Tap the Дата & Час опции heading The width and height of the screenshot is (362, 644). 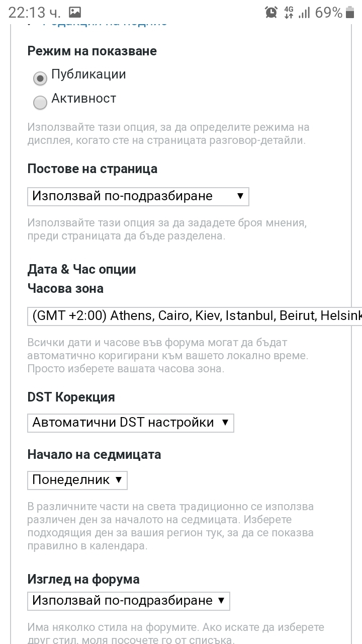click(x=81, y=269)
